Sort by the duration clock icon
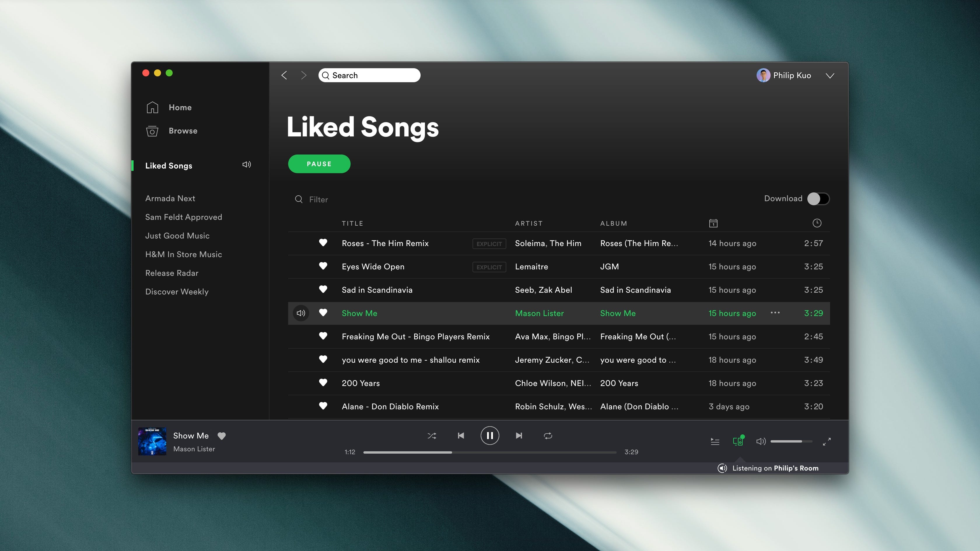 [x=817, y=223]
